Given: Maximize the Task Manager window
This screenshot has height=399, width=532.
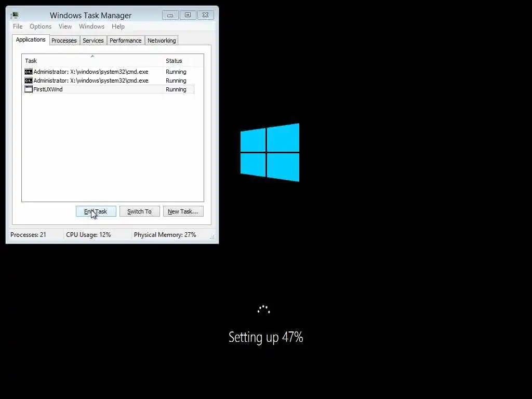Looking at the screenshot, I should [x=188, y=15].
